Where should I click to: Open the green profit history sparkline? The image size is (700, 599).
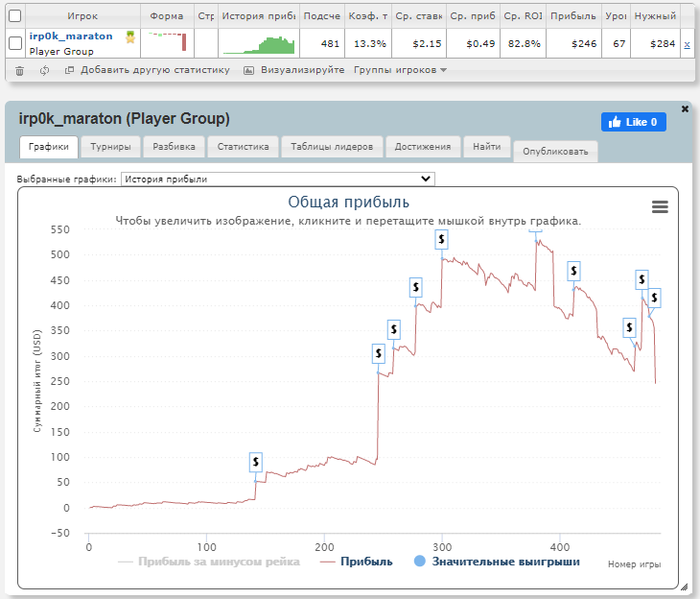259,45
